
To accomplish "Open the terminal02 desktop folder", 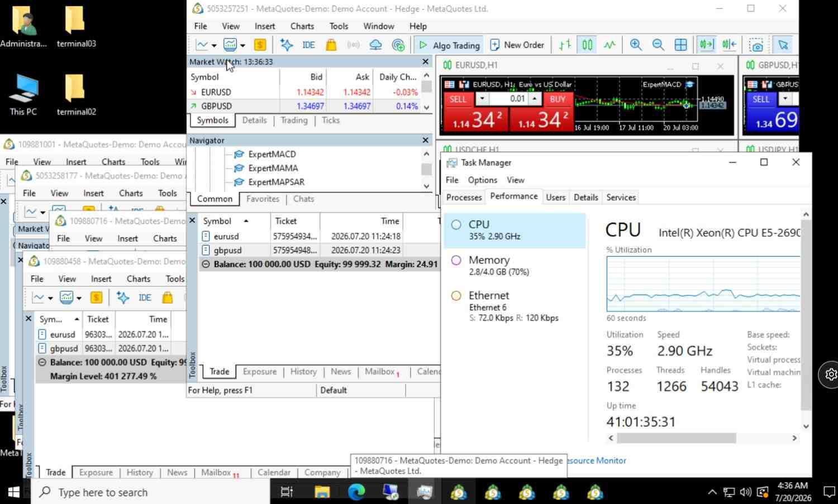I will (76, 95).
